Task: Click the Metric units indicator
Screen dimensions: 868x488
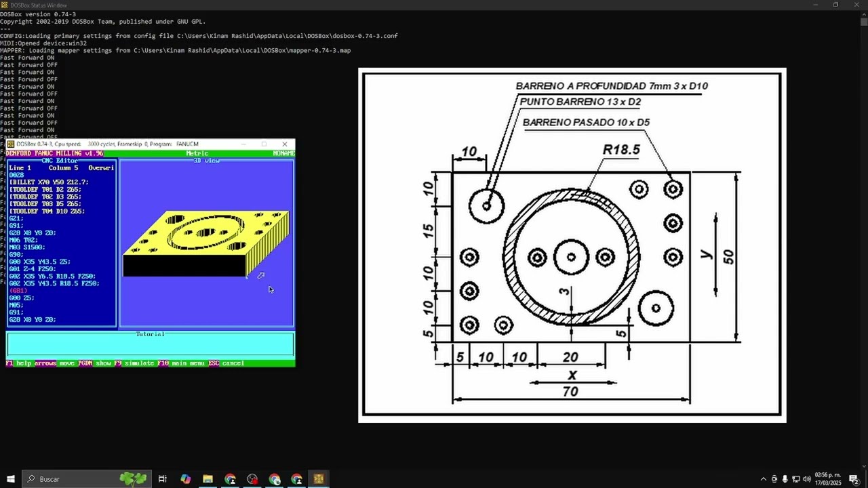Action: [197, 153]
